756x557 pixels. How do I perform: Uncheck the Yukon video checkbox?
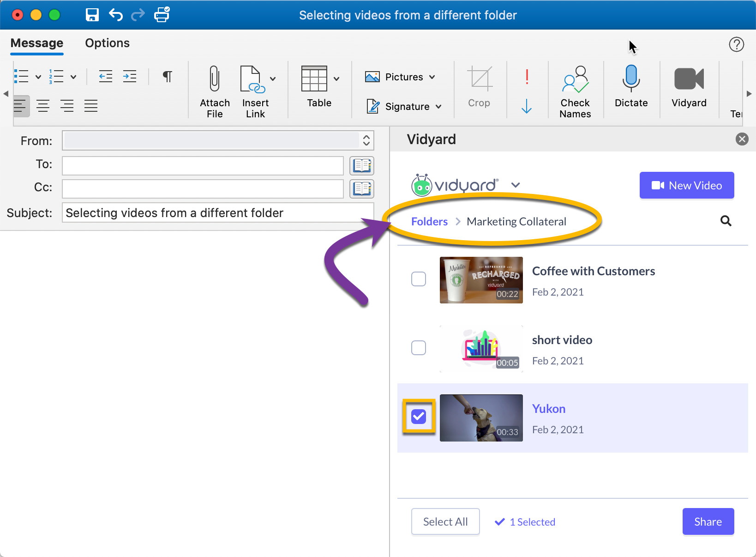click(419, 417)
